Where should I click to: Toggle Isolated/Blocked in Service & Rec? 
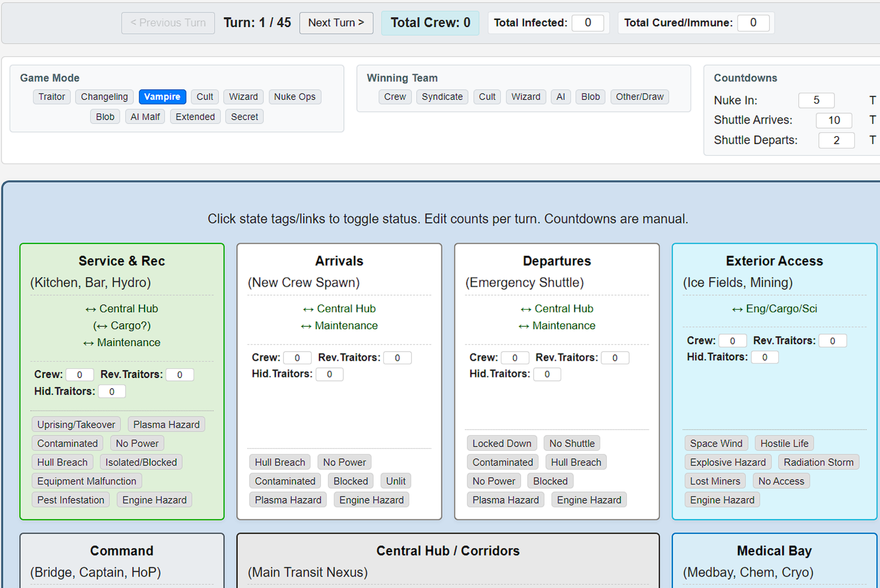point(141,462)
